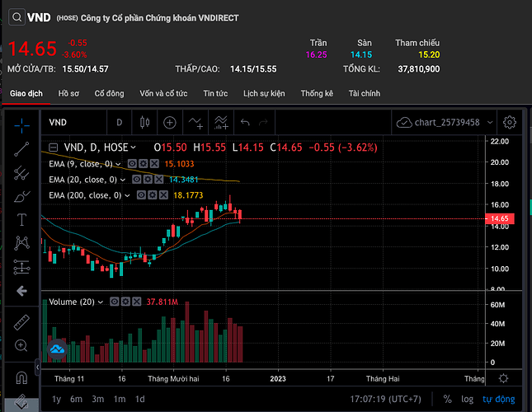Viewport: 532px width, 412px height.
Task: Open the time axis settings gear
Action: tap(503, 378)
